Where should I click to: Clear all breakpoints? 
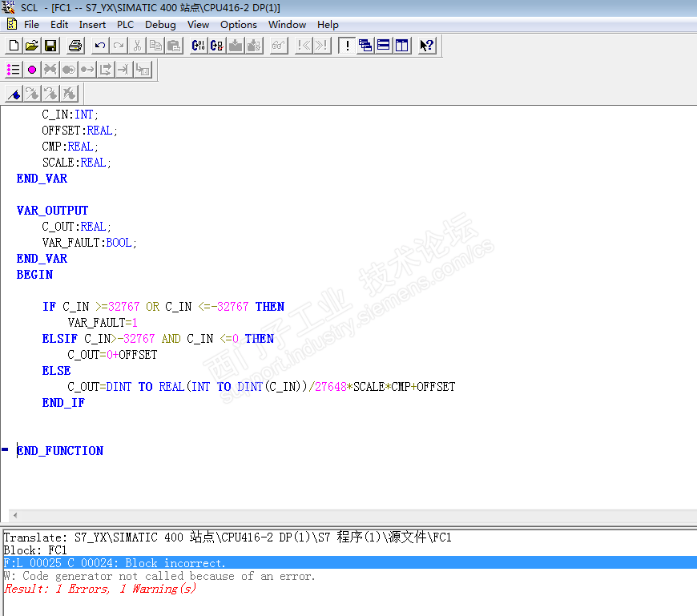click(x=50, y=70)
